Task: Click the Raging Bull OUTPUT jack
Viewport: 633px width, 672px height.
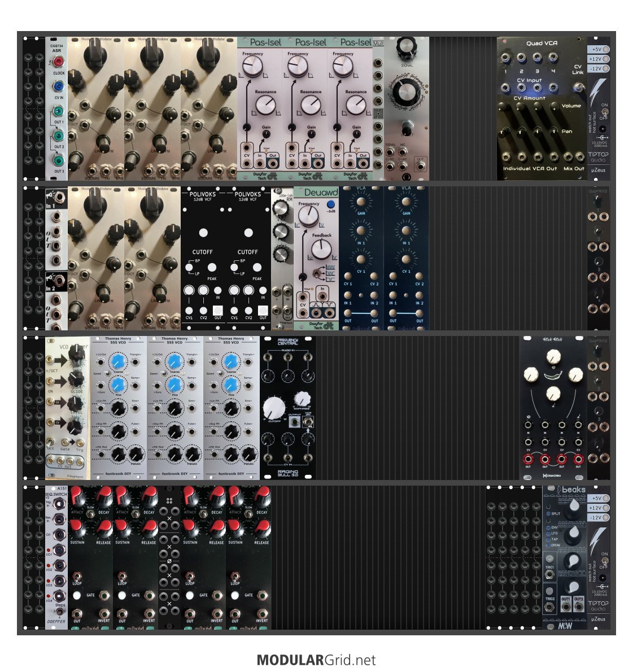Action: (294, 422)
